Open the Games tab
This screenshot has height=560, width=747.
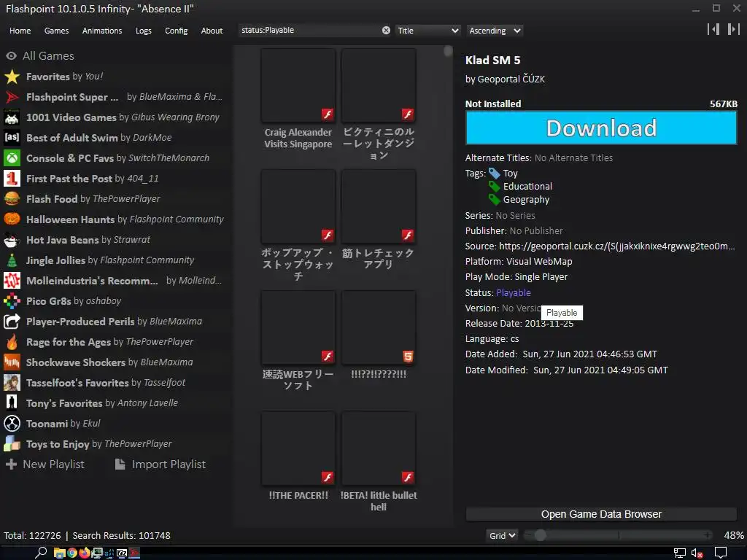[56, 31]
